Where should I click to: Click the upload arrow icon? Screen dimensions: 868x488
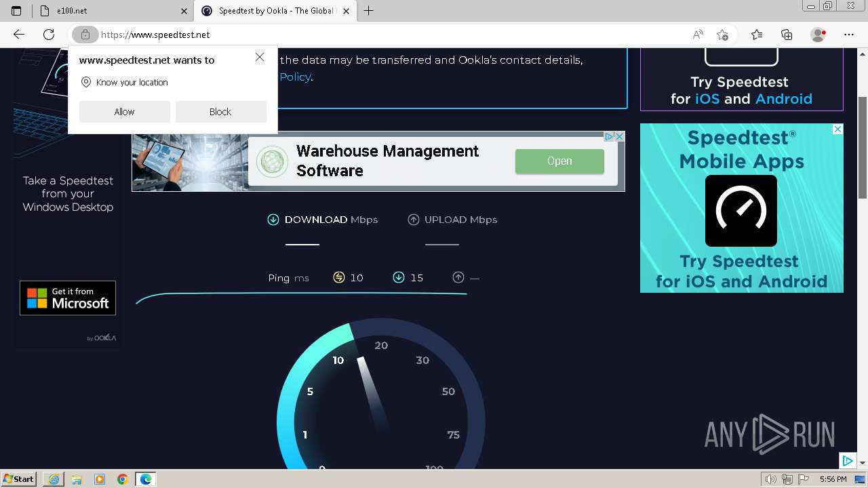413,220
